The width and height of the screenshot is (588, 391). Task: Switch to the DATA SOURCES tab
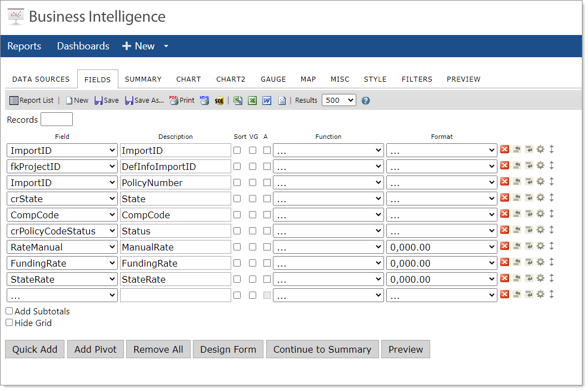click(x=41, y=79)
